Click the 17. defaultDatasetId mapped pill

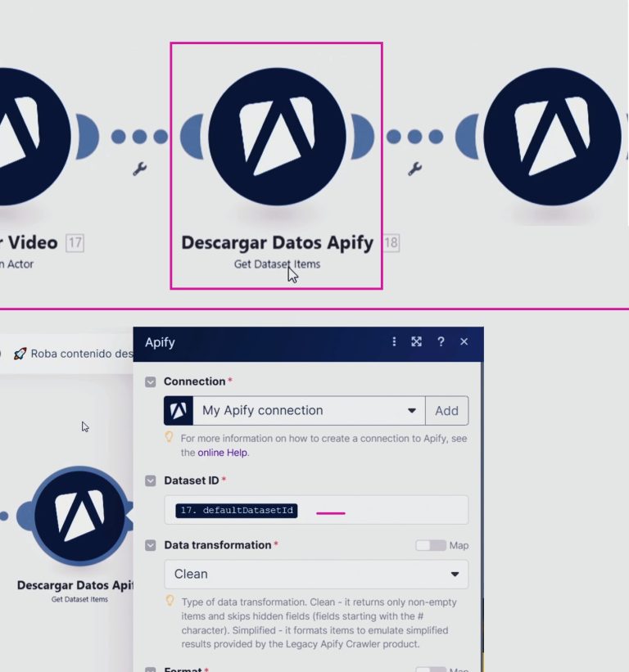237,511
